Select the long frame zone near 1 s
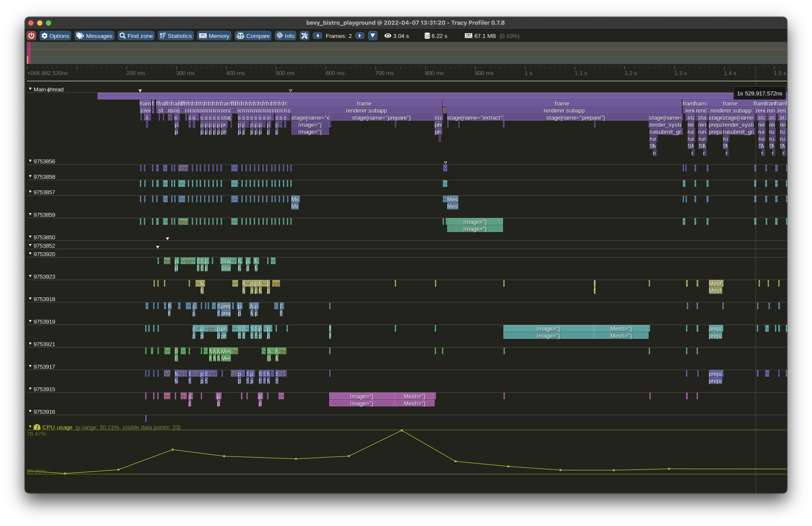The image size is (812, 526). pyautogui.click(x=562, y=103)
